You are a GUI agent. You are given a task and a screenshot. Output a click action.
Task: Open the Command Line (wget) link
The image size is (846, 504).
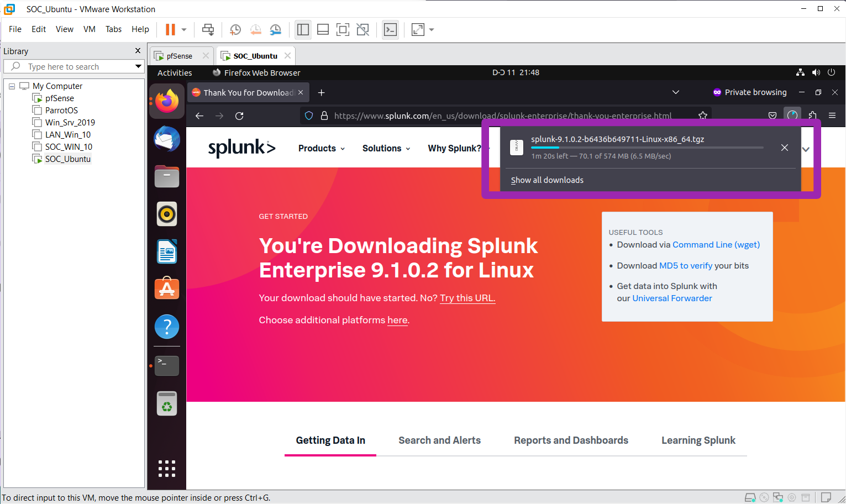(716, 245)
